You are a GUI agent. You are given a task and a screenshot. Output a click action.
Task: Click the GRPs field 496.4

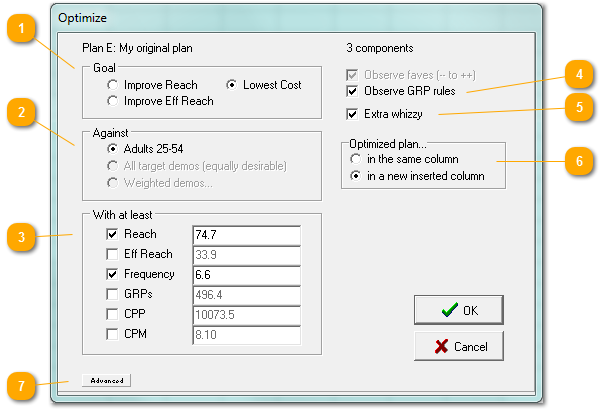[247, 295]
